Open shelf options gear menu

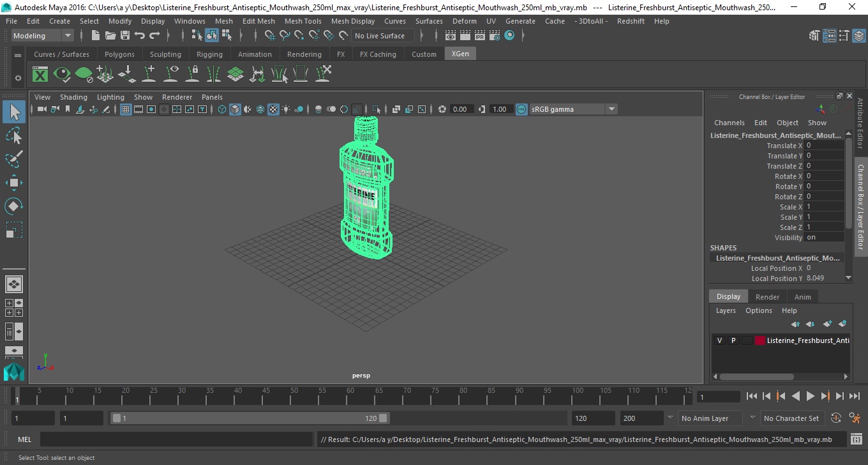pos(18,78)
